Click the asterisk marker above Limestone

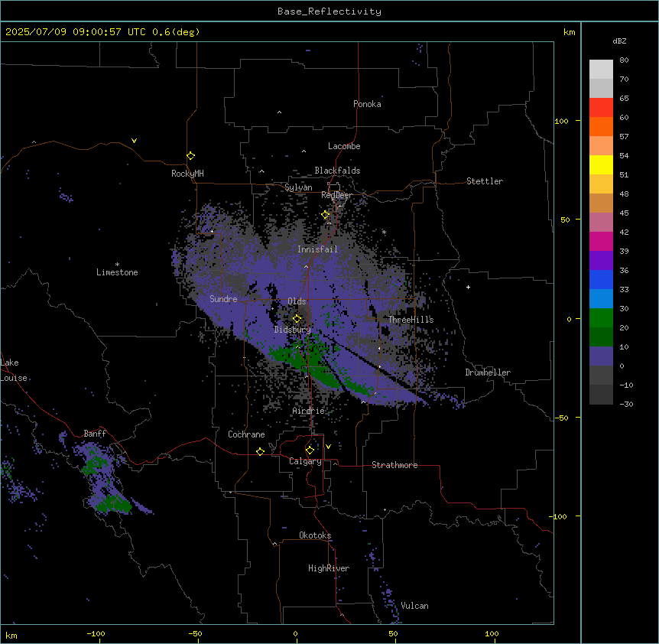tap(117, 265)
